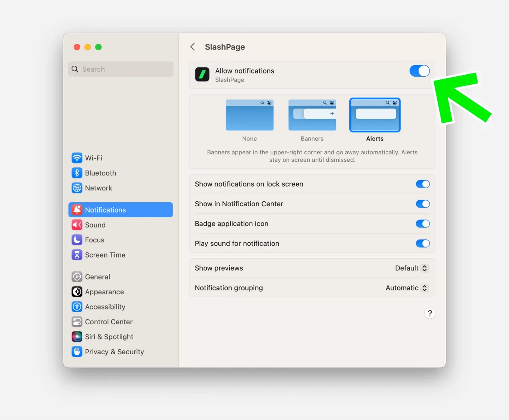Choose the Banners notification style thumbnail

(312, 115)
